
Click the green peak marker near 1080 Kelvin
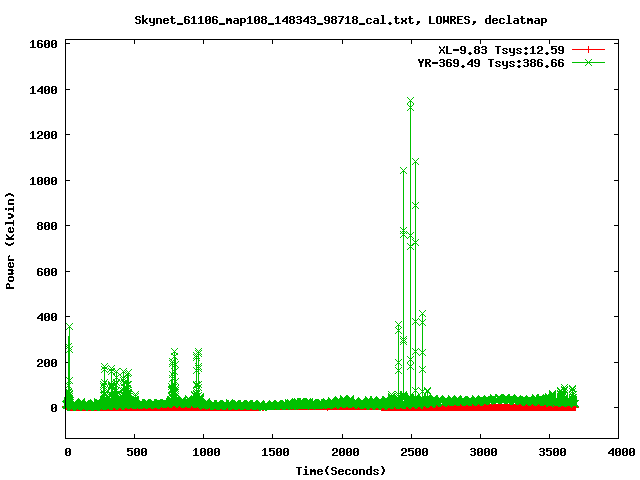(415, 162)
